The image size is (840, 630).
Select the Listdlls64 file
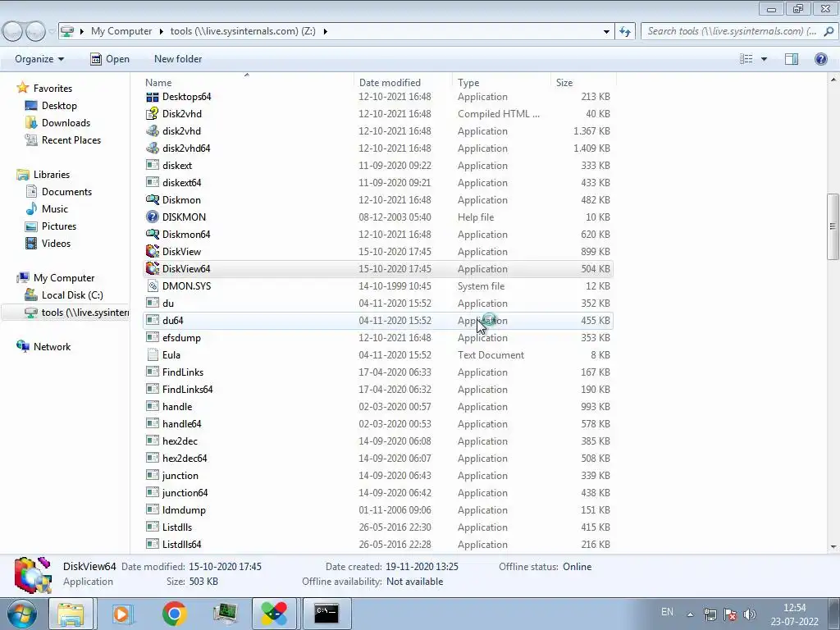(x=181, y=545)
